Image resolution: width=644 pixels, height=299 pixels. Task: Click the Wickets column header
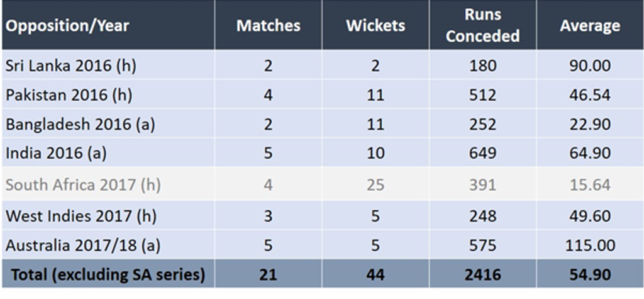coord(375,26)
